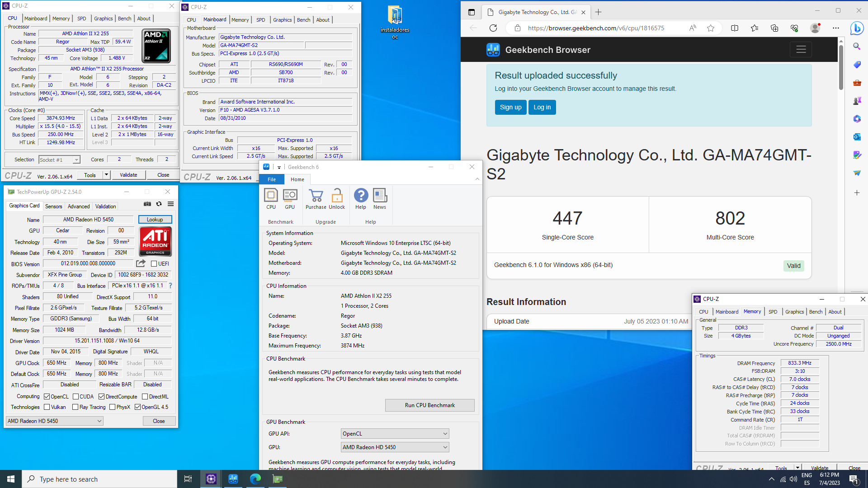Image resolution: width=868 pixels, height=488 pixels.
Task: Click Log in on Geekbench Browser
Action: coord(542,107)
